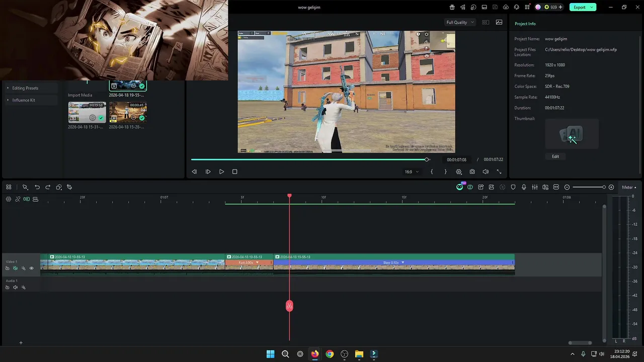Click the paper-plane share icon in title bar
644x362 pixels.
pyautogui.click(x=462, y=7)
